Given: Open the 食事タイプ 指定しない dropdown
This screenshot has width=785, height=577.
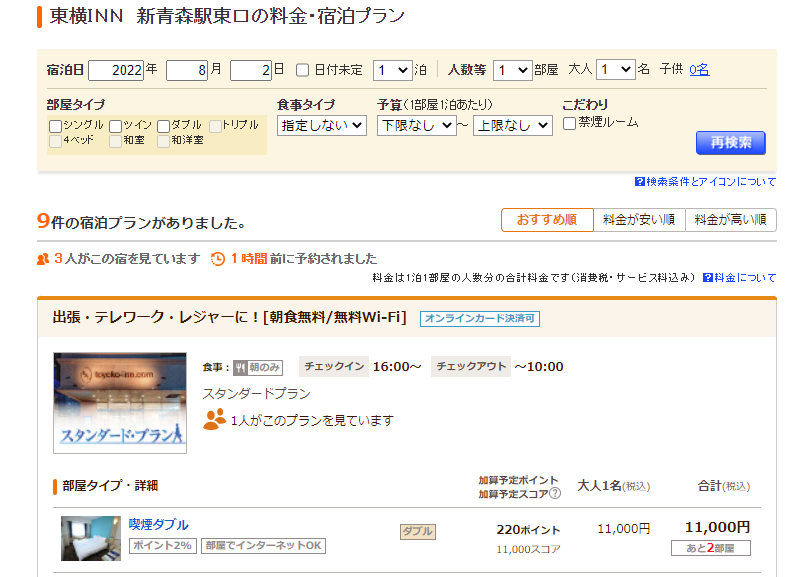Looking at the screenshot, I should pyautogui.click(x=322, y=125).
